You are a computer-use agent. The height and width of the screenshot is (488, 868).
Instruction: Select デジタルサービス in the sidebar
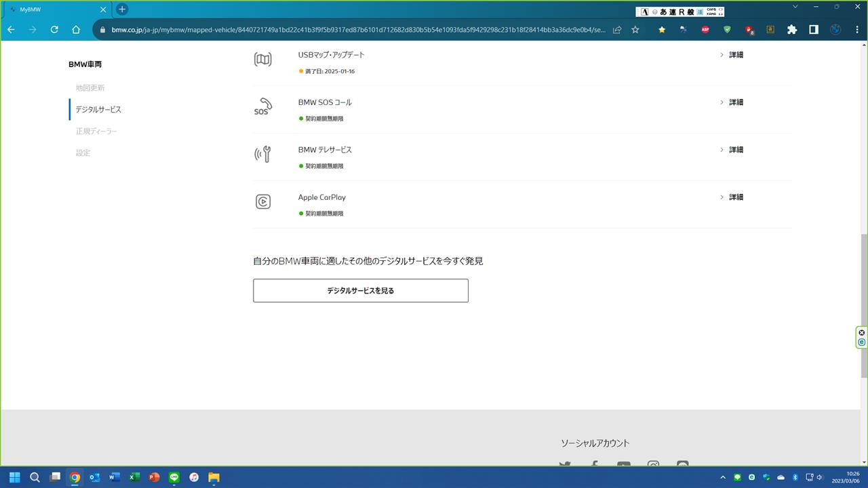[x=98, y=110]
